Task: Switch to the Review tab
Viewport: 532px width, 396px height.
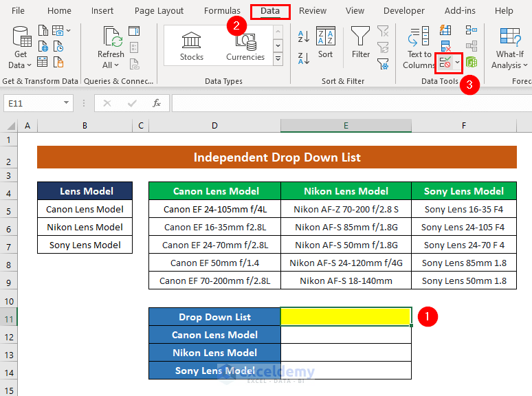Action: 313,11
